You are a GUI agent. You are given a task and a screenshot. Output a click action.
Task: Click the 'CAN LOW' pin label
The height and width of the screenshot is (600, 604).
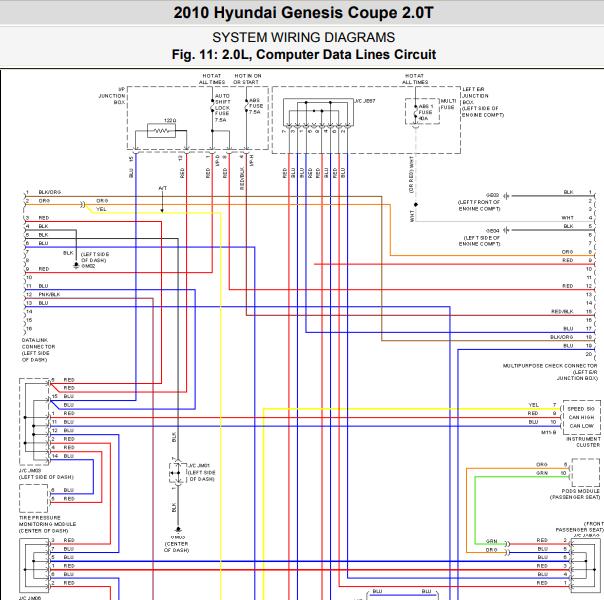click(x=581, y=426)
